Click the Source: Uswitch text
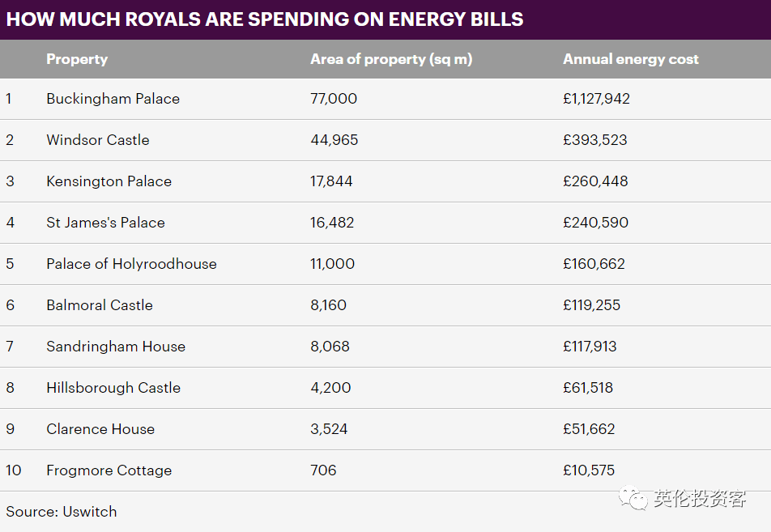The height and width of the screenshot is (532, 771). [x=62, y=512]
